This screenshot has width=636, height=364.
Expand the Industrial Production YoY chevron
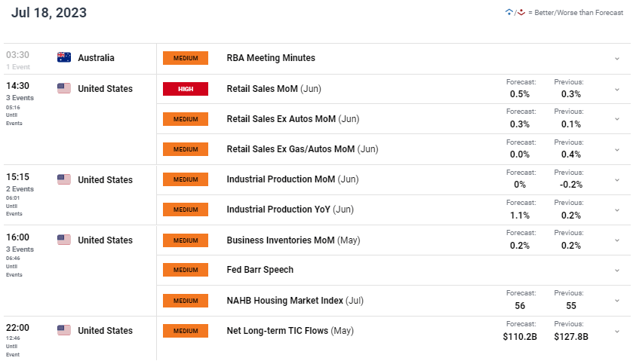point(617,210)
